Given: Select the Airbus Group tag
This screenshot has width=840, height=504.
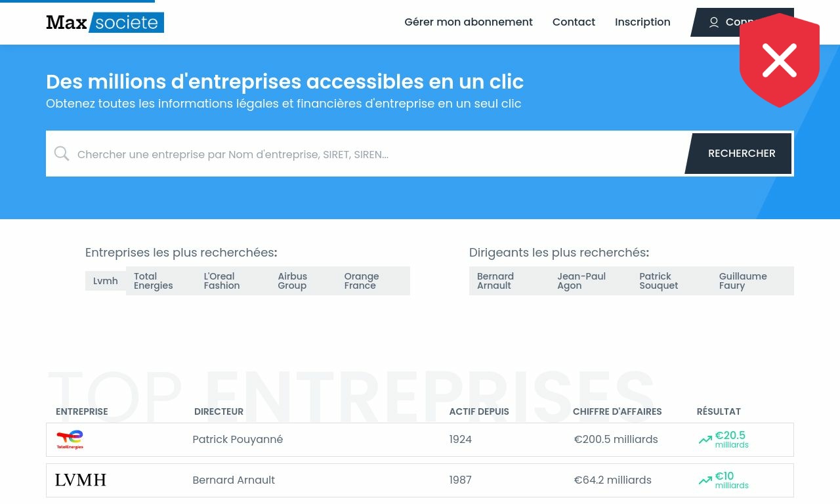Looking at the screenshot, I should tap(303, 281).
